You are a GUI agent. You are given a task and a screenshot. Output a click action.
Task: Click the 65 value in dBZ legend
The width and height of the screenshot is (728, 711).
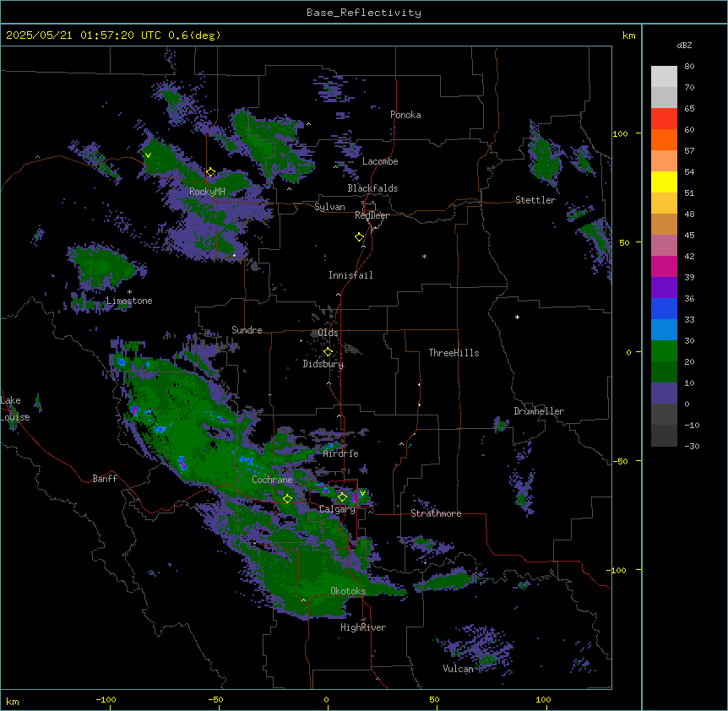point(689,108)
